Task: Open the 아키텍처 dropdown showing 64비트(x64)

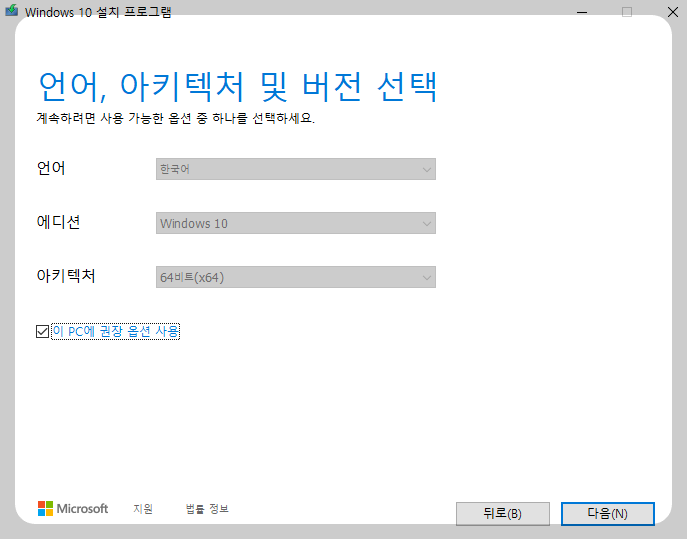Action: coord(296,277)
